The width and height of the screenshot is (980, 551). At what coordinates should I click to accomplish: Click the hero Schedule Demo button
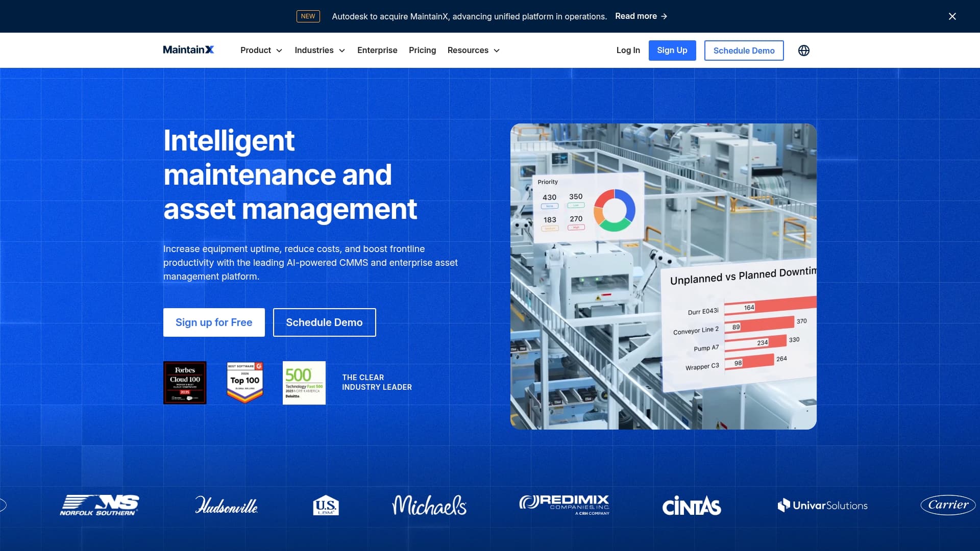325,322
